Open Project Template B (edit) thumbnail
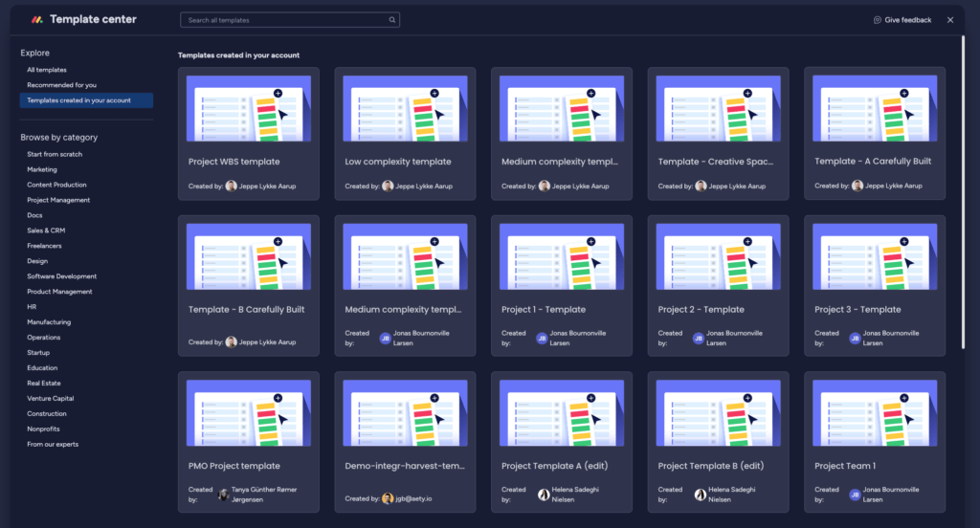The height and width of the screenshot is (528, 980). tap(718, 413)
